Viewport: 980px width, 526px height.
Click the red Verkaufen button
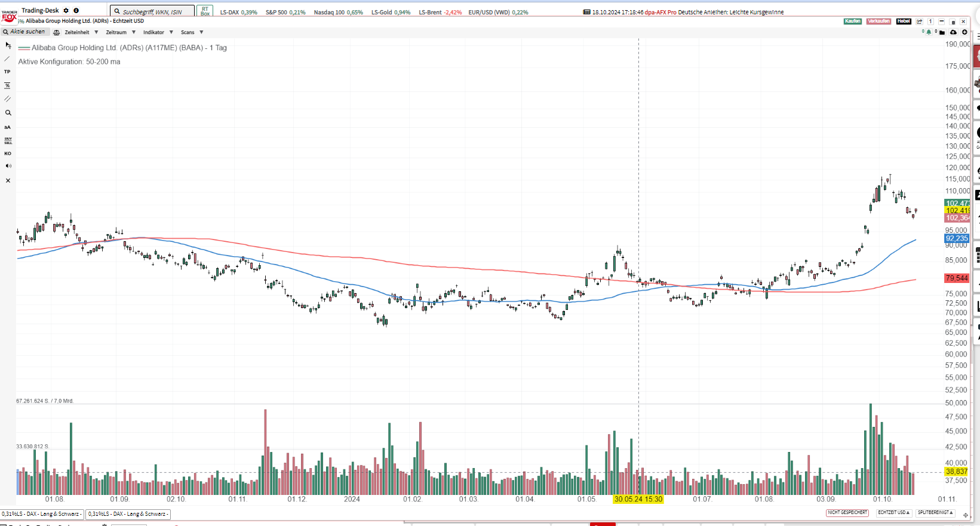coord(878,21)
